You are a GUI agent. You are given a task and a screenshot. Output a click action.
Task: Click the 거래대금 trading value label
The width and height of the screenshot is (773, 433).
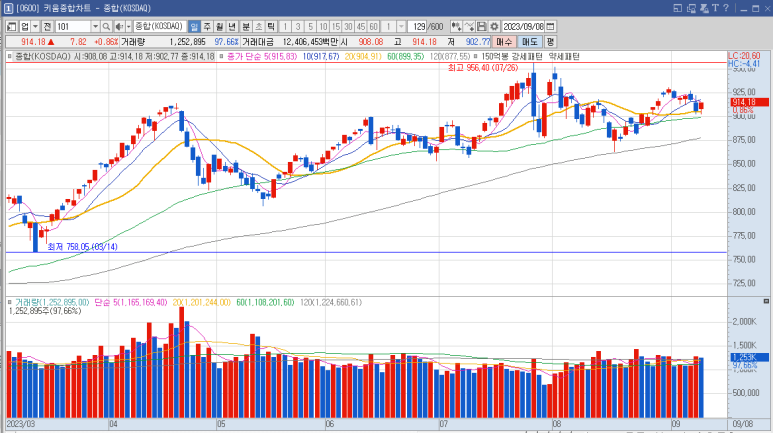pyautogui.click(x=257, y=42)
